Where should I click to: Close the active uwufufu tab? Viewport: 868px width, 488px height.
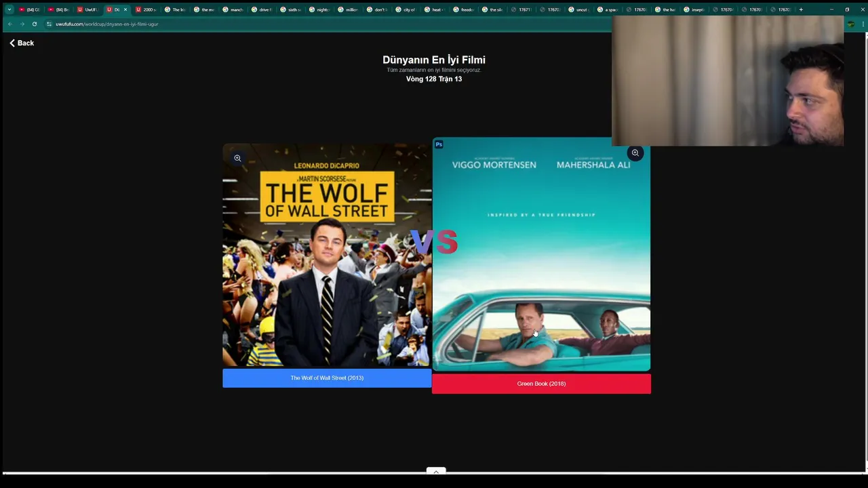(125, 9)
